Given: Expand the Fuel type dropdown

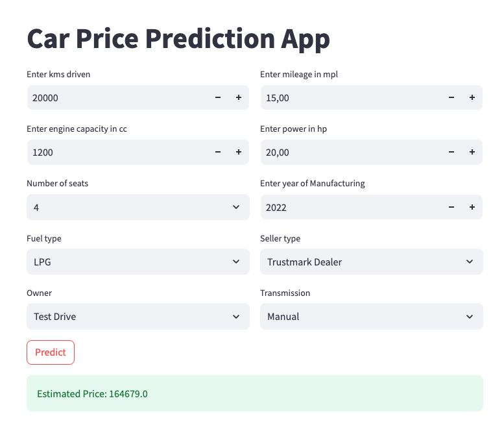Looking at the screenshot, I should click(138, 262).
